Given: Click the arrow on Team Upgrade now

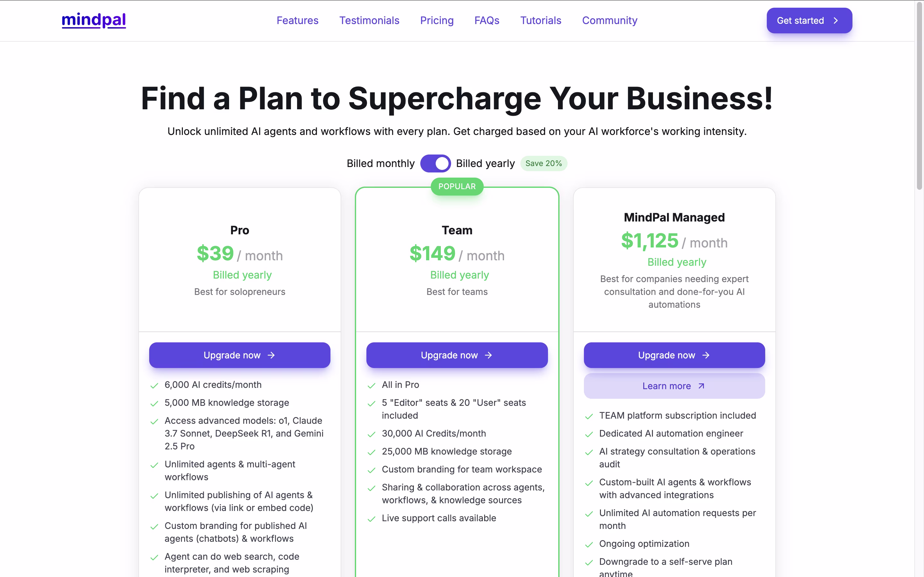Looking at the screenshot, I should [x=488, y=355].
